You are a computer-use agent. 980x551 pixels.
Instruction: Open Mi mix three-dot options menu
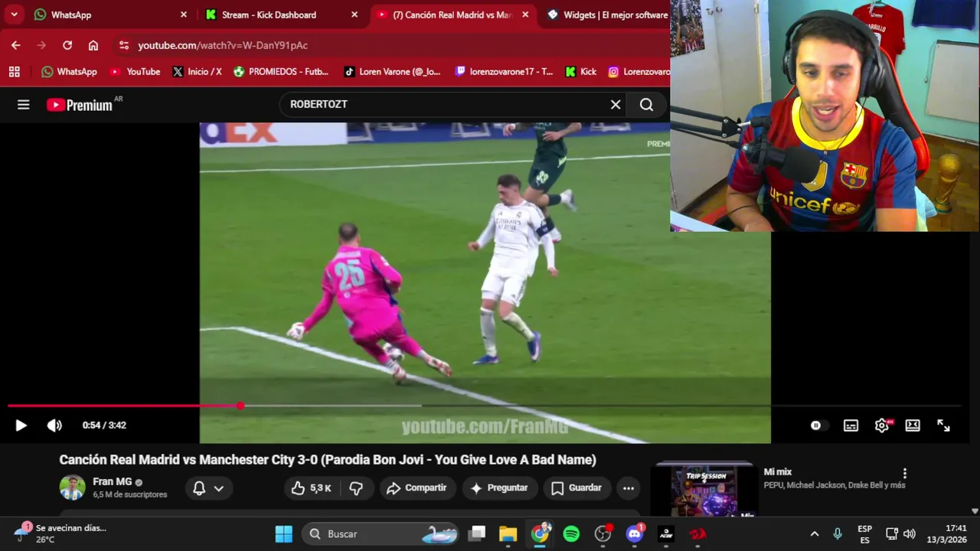pos(904,474)
